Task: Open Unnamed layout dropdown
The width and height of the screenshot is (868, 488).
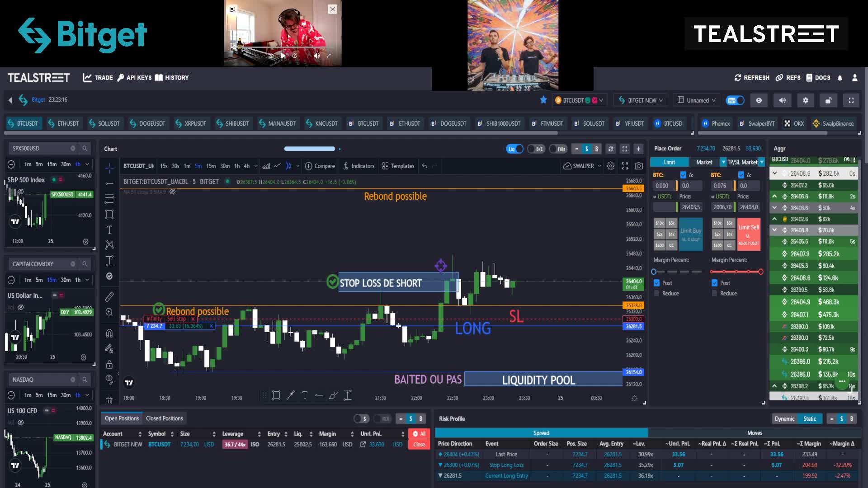Action: (x=697, y=100)
